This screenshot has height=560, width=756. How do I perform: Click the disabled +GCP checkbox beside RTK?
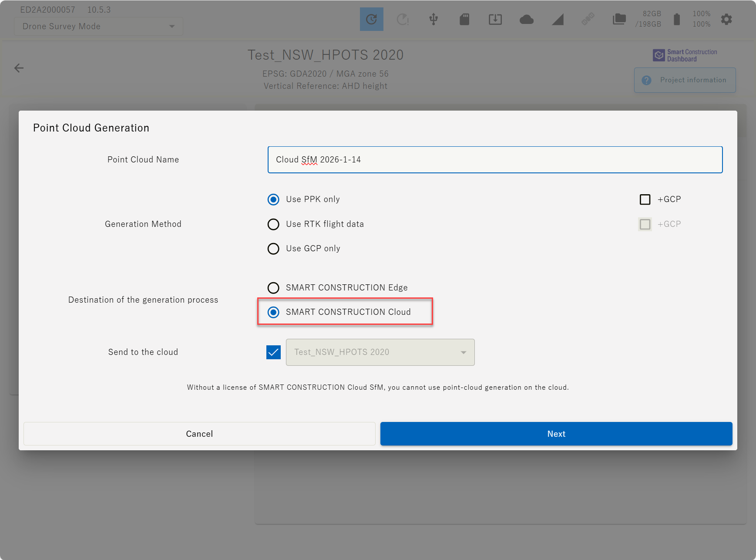[x=645, y=224]
